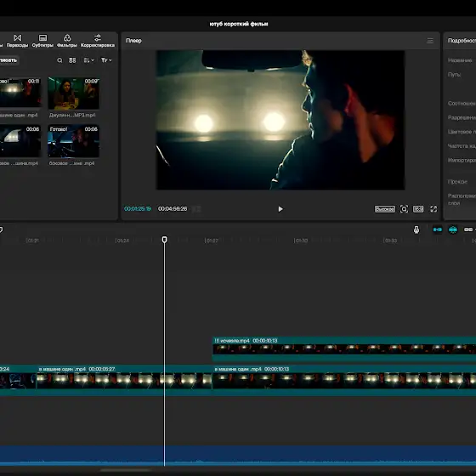Click the current timecode 00:01:25:19

pyautogui.click(x=138, y=209)
